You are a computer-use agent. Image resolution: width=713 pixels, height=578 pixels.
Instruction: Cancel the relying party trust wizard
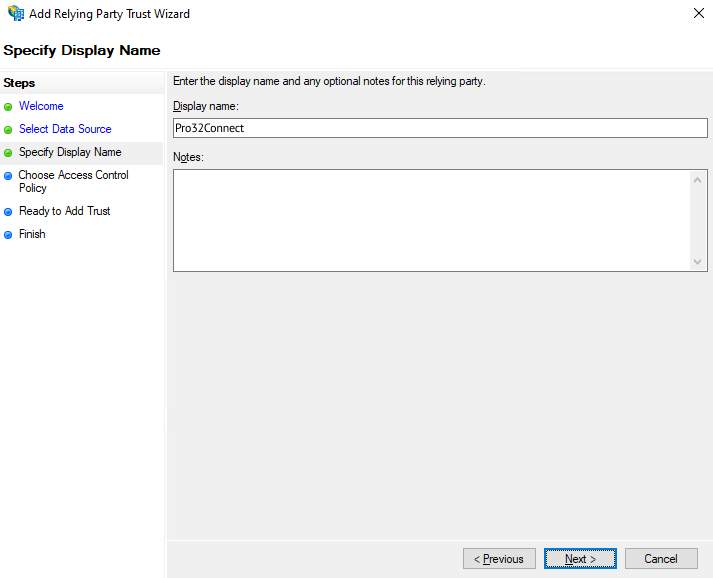660,559
